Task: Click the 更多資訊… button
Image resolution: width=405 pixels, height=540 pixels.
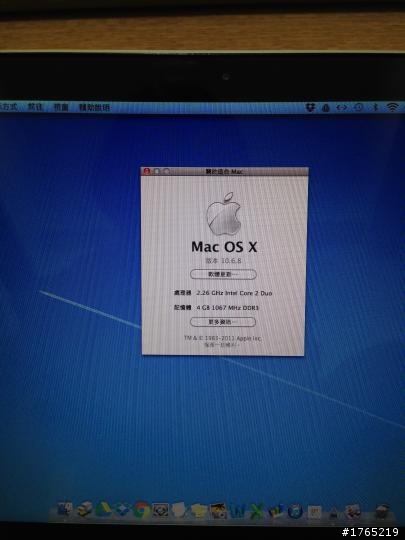Action: (x=223, y=322)
